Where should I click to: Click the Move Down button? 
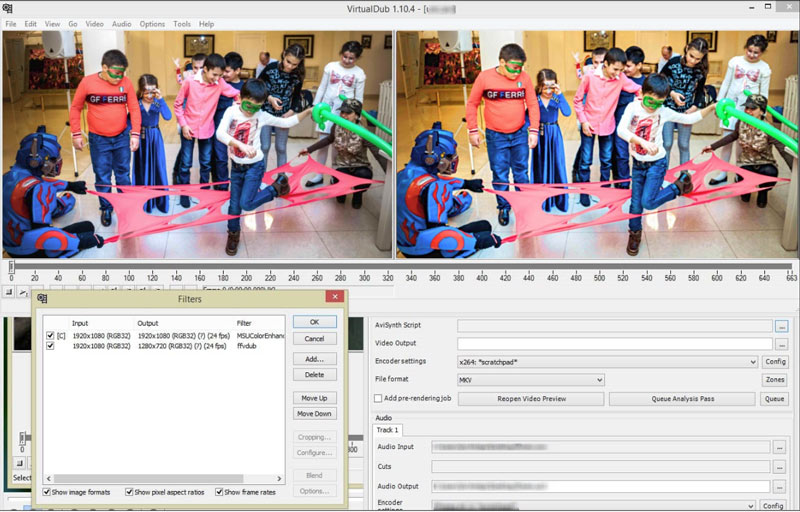[x=314, y=414]
